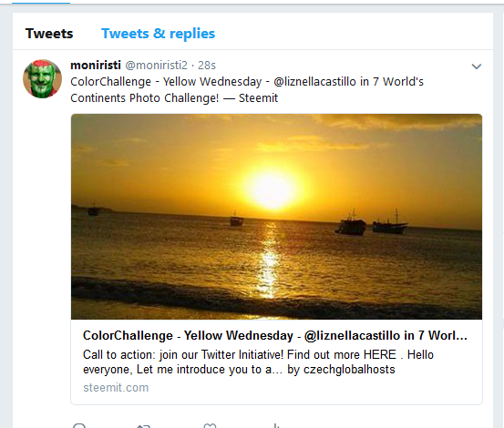Open the Tweets & replies tab
This screenshot has height=428, width=504.
tap(159, 34)
